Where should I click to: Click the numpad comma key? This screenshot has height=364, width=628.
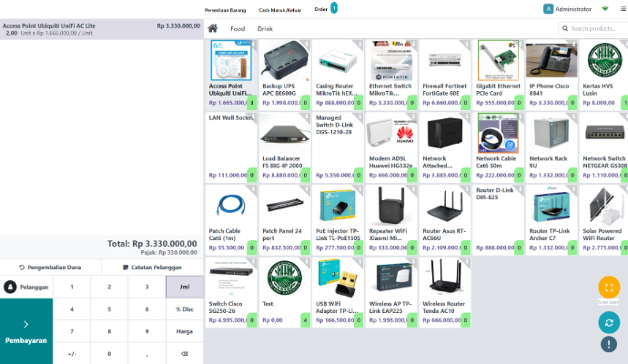tap(147, 354)
